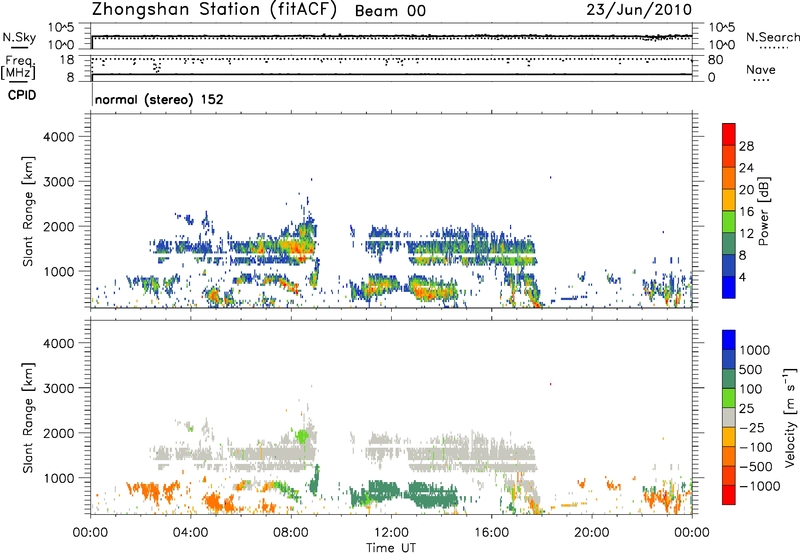The height and width of the screenshot is (554, 800).
Task: Click the '-1000' tick on the Velocity colorbar
Action: [760, 486]
